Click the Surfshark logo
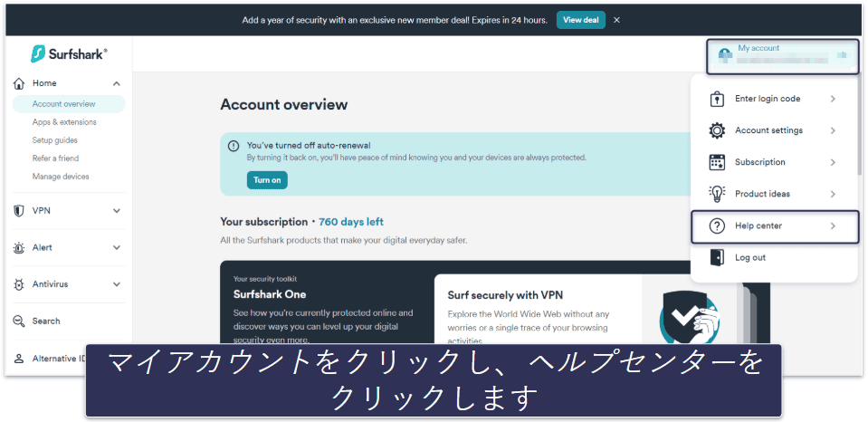The height and width of the screenshot is (422, 868). point(69,53)
